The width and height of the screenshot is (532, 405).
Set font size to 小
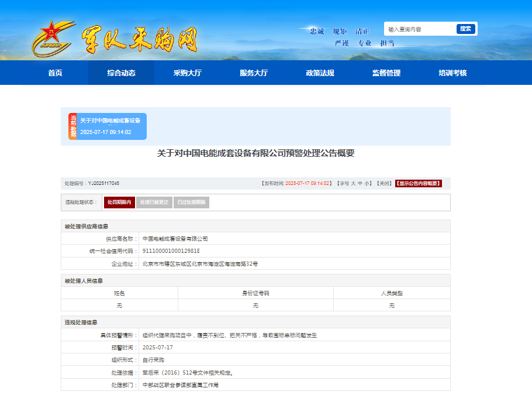[x=367, y=183]
